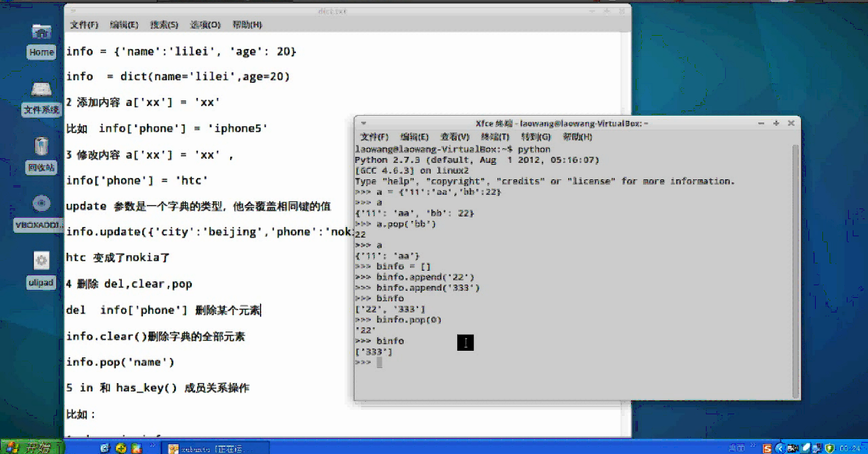This screenshot has height=454, width=868.
Task: Click line "info['phone'] = 'htc'"
Action: (x=137, y=181)
